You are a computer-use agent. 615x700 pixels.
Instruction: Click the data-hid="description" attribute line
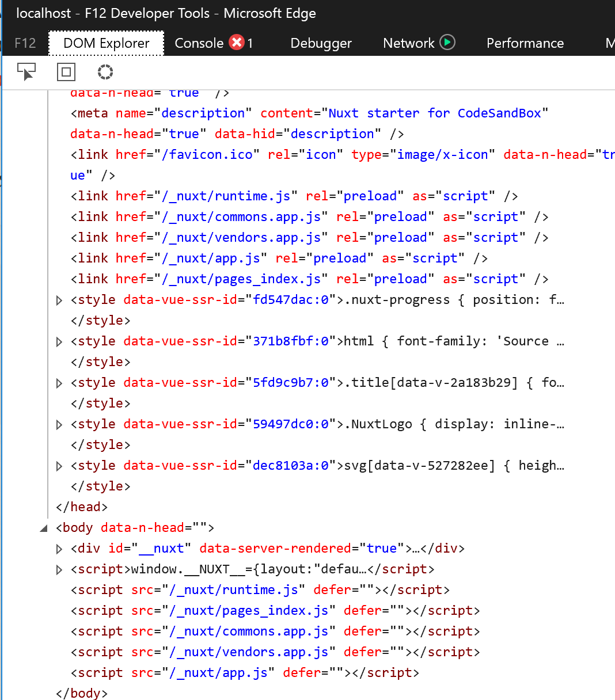(298, 134)
